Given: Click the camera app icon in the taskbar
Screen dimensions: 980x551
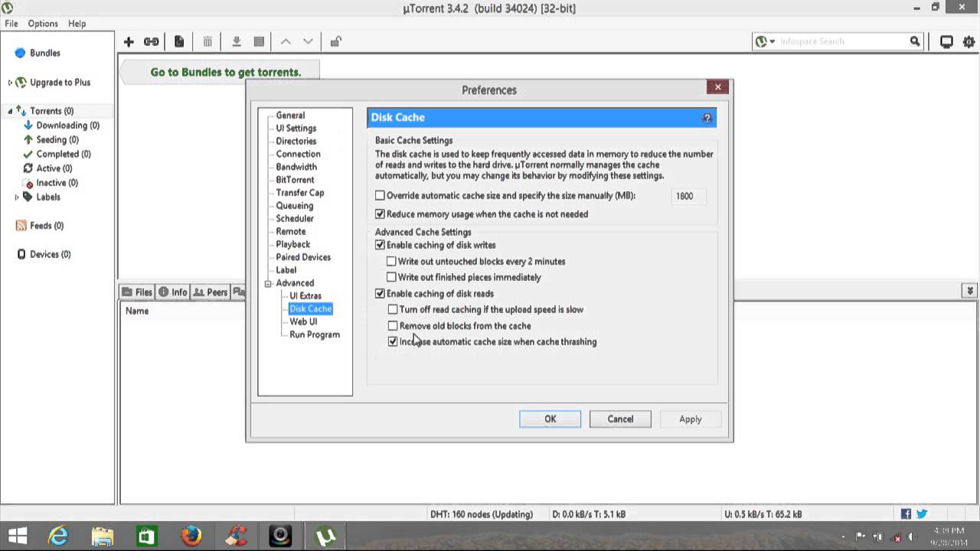Looking at the screenshot, I should point(280,536).
